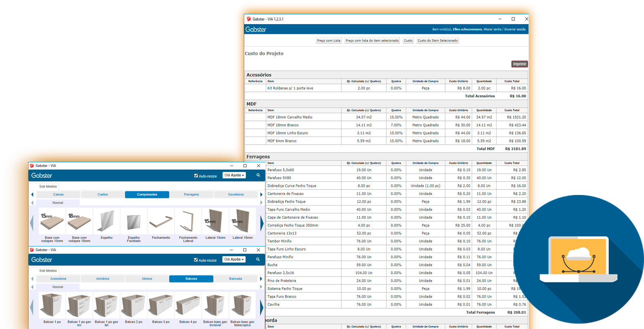
Task: Pick the Lateral 18mm component icon
Action: click(243, 222)
